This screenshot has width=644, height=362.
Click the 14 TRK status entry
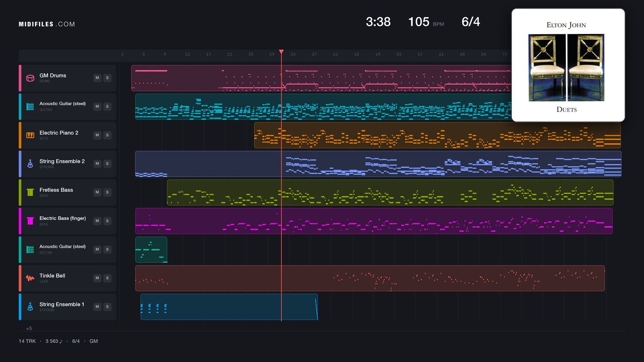(27, 341)
